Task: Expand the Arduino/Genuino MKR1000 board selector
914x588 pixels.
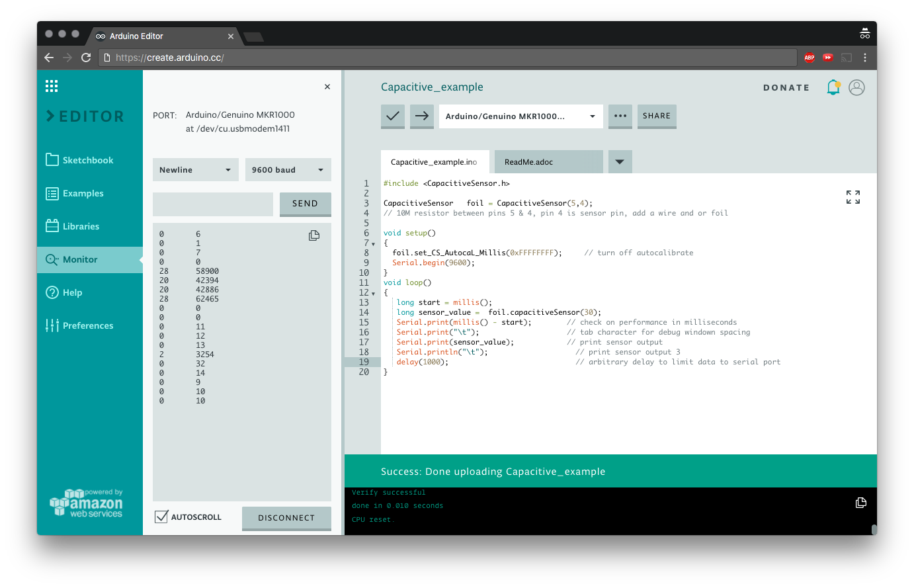Action: (x=520, y=116)
